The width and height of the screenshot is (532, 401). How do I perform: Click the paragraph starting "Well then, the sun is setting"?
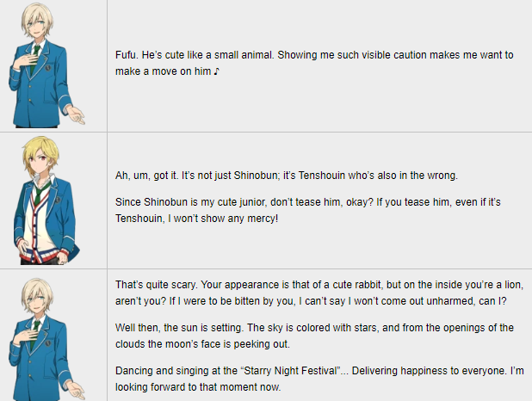[x=314, y=336]
